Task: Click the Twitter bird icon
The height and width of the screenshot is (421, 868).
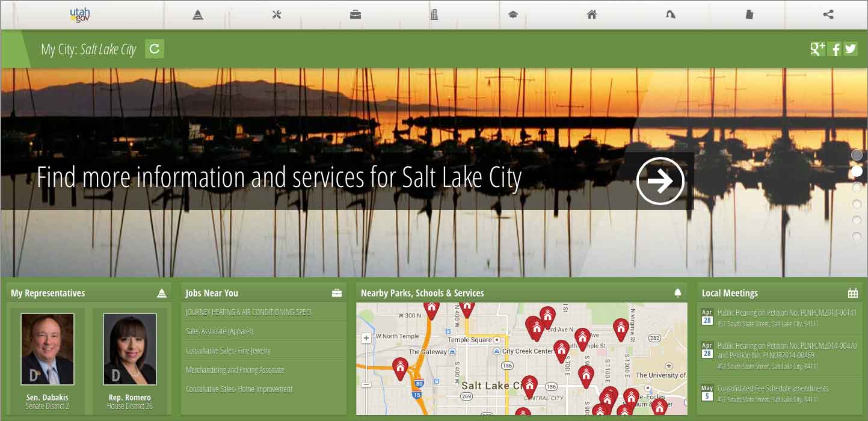Action: [850, 49]
